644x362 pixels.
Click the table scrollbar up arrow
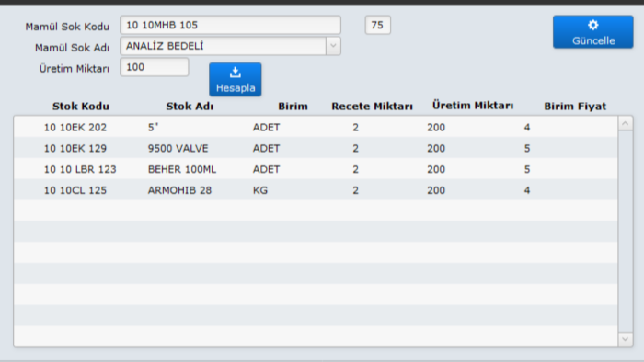625,123
